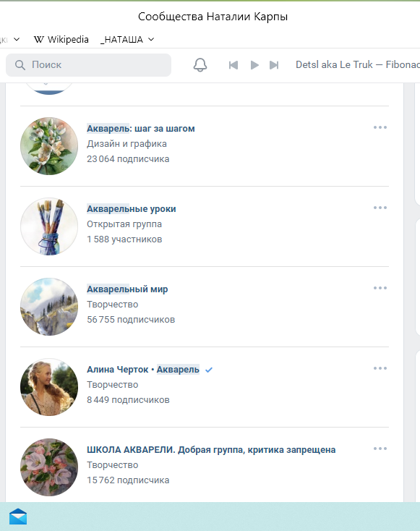Open options for Акварельный мир
420x531 pixels.
(380, 288)
